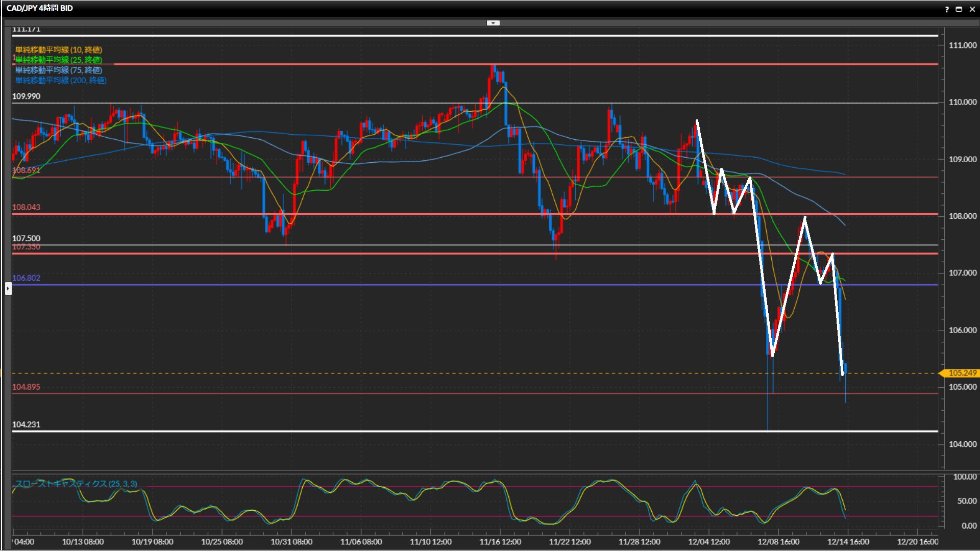Viewport: 980px width, 551px height.
Task: Click the CAD/JPY 4時間 BID title
Action: pos(40,8)
